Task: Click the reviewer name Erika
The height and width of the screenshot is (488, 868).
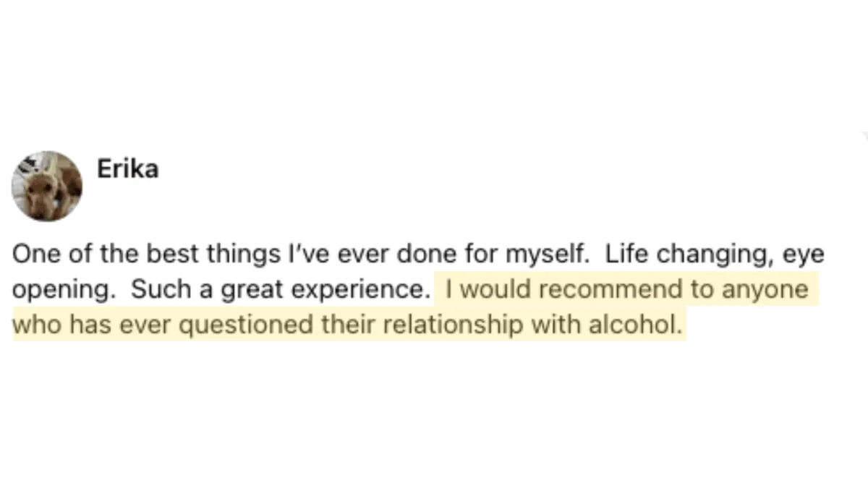Action: (x=128, y=169)
